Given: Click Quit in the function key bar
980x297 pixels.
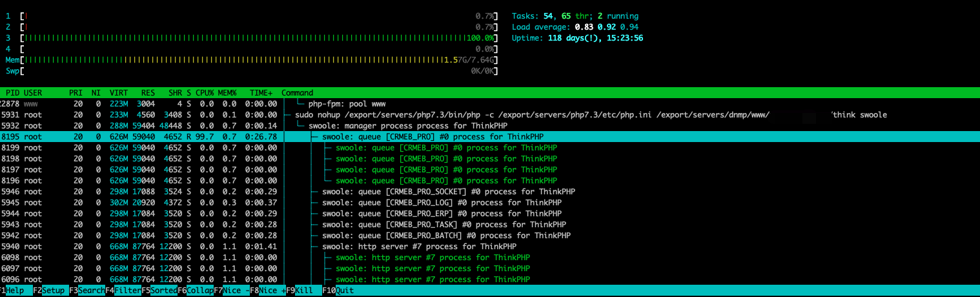Looking at the screenshot, I should (x=345, y=291).
